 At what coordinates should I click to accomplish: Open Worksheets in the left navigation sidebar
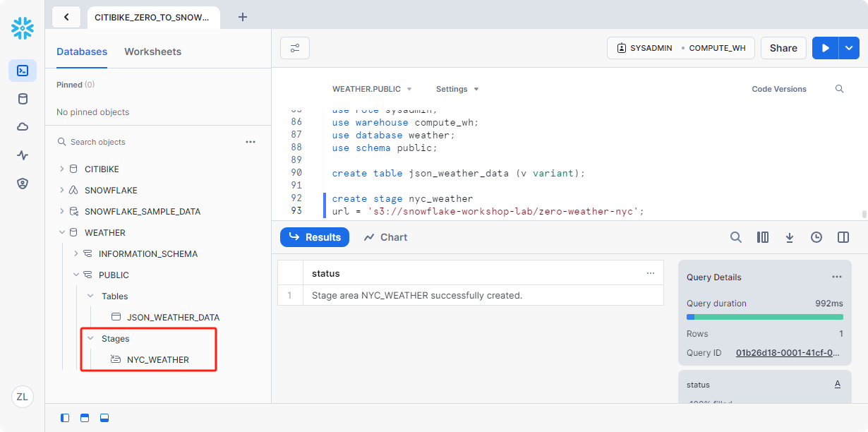[23, 71]
